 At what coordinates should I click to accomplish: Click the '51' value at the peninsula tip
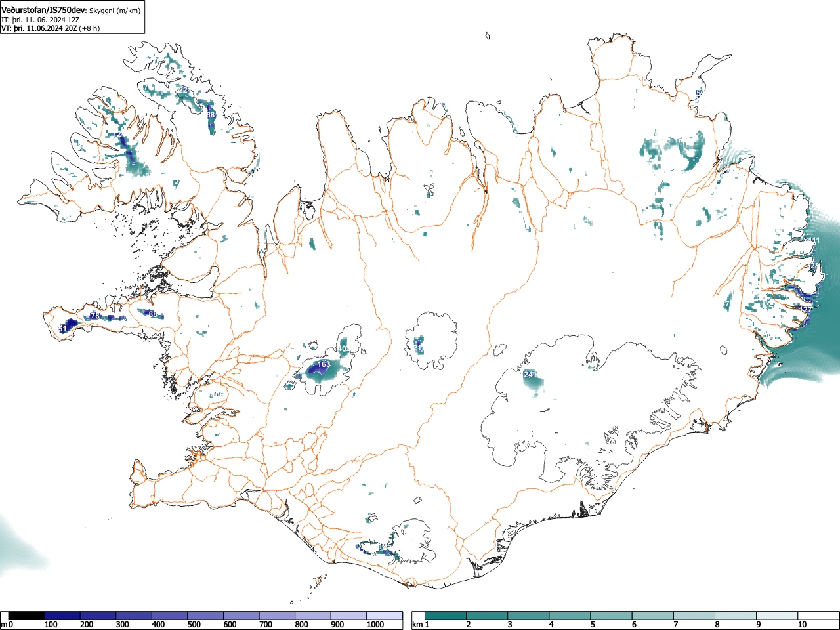(62, 329)
